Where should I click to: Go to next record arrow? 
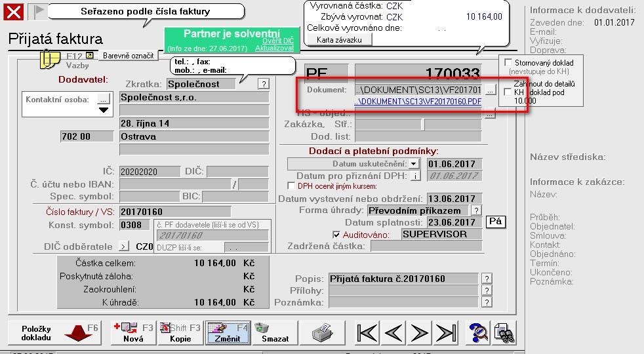[x=420, y=332]
